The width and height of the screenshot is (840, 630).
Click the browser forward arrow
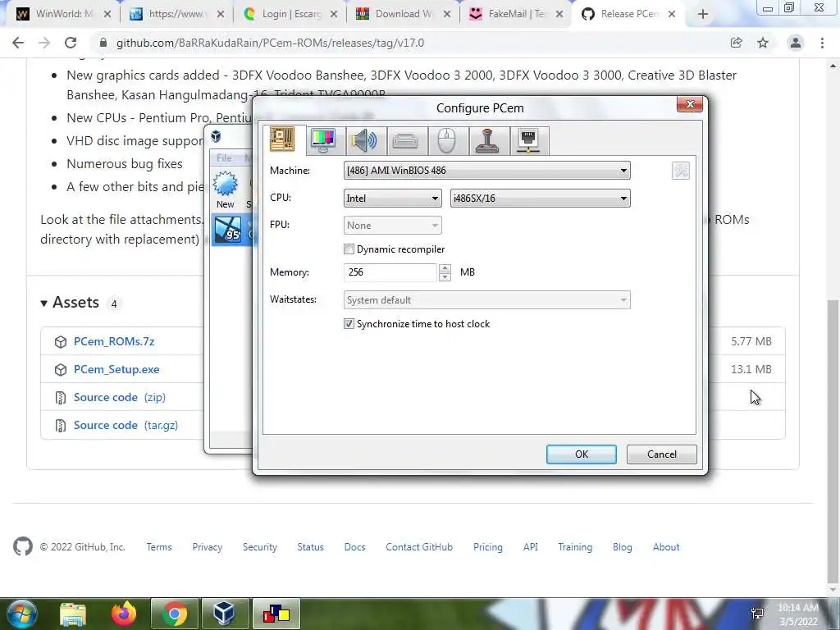(44, 43)
